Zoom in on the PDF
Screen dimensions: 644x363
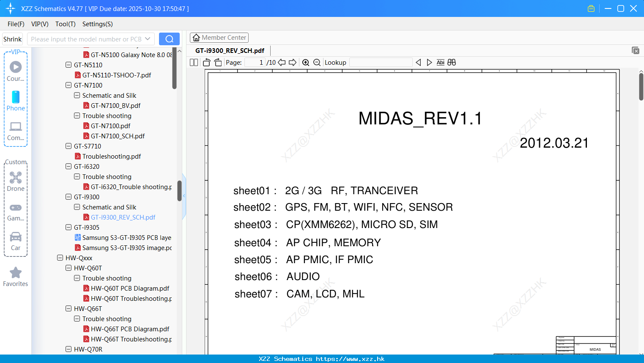[x=306, y=63]
